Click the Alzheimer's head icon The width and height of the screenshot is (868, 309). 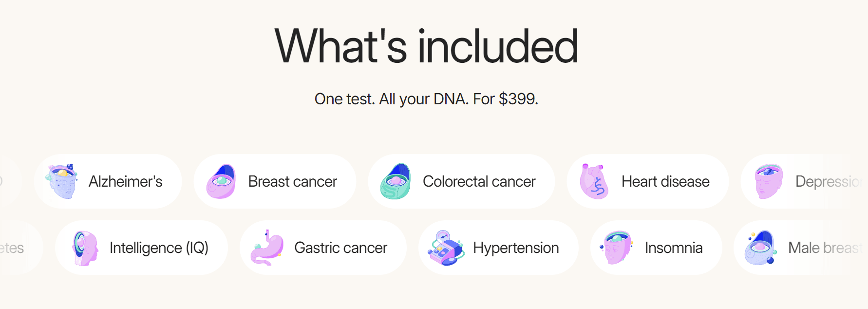point(62,181)
